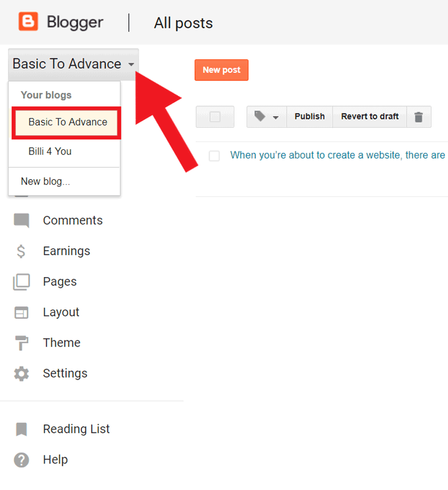Open the Comments speech bubble icon
Screen dimensions: 448x490
click(x=21, y=221)
